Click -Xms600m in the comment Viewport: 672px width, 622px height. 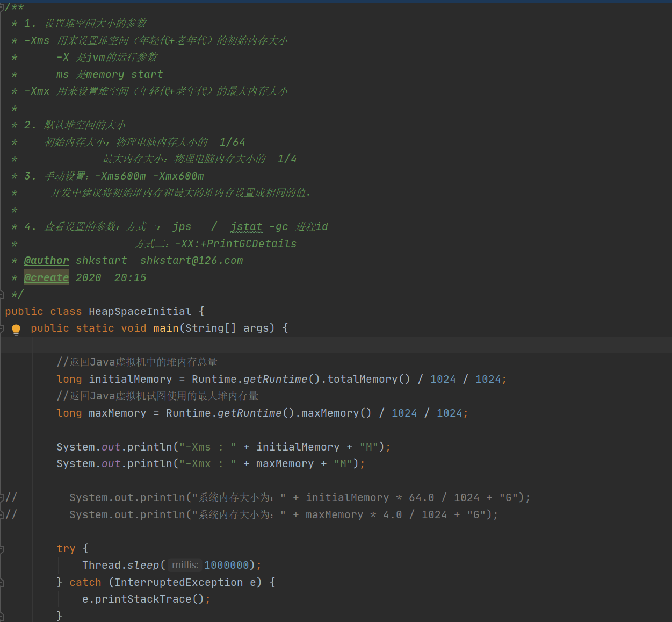(120, 176)
